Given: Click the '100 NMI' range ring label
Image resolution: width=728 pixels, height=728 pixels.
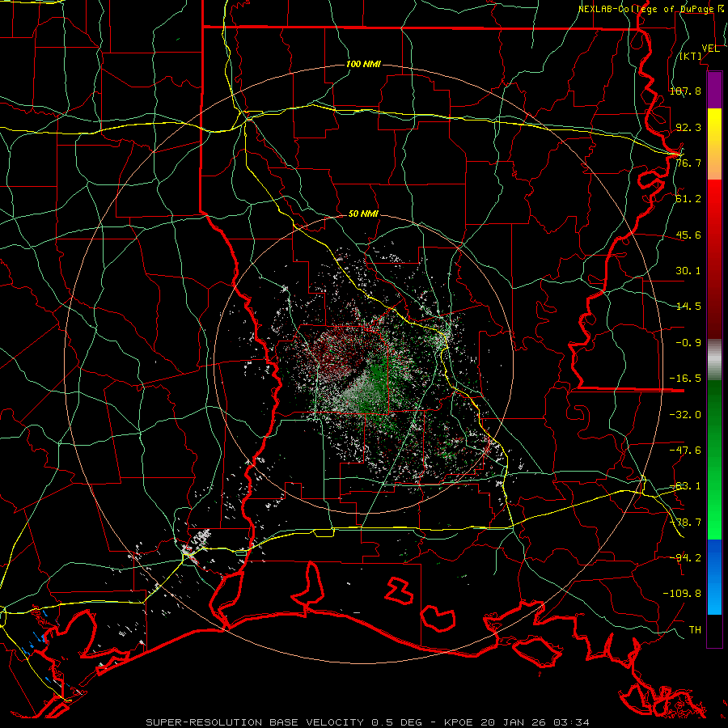Looking at the screenshot, I should 363,64.
